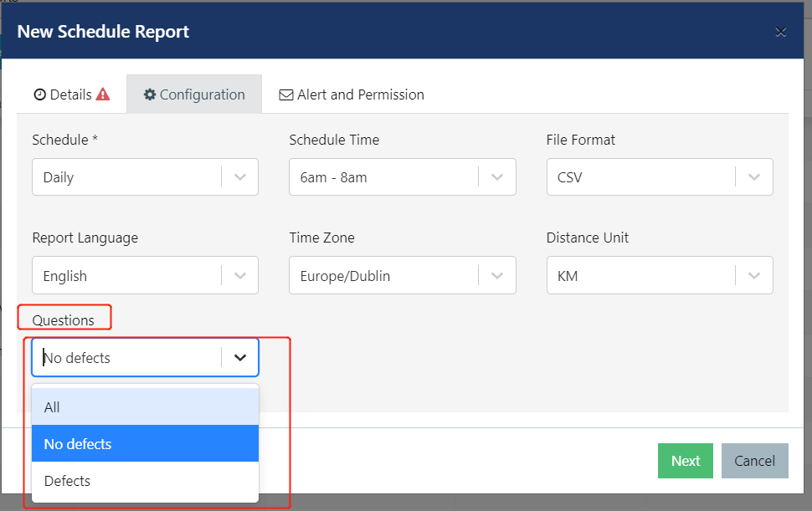Click the Schedule * label

click(64, 140)
